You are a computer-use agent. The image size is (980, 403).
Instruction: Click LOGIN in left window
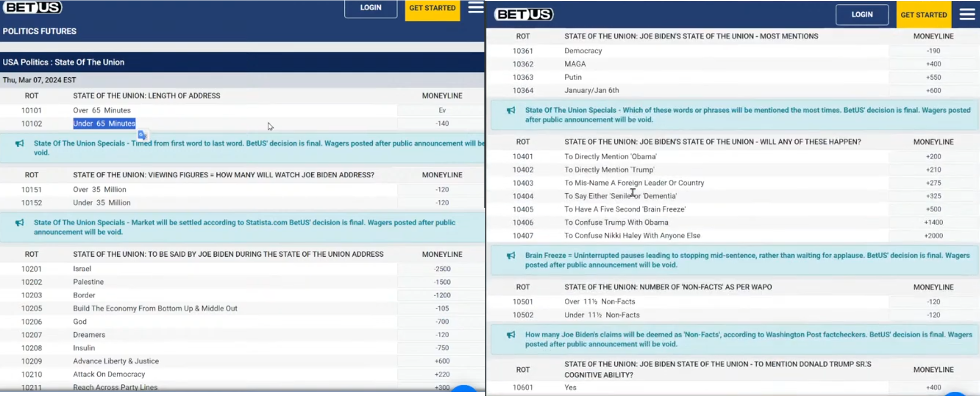point(371,8)
